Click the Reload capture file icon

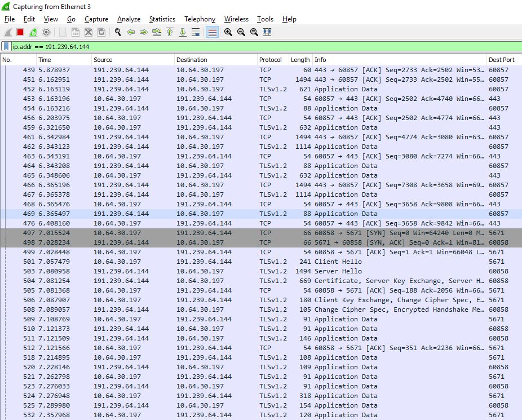point(101,32)
